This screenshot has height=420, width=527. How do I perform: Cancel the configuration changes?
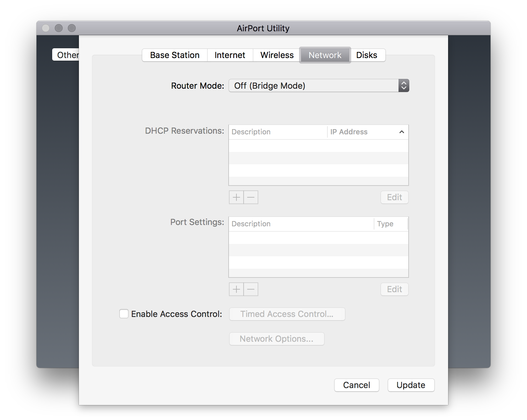[357, 385]
